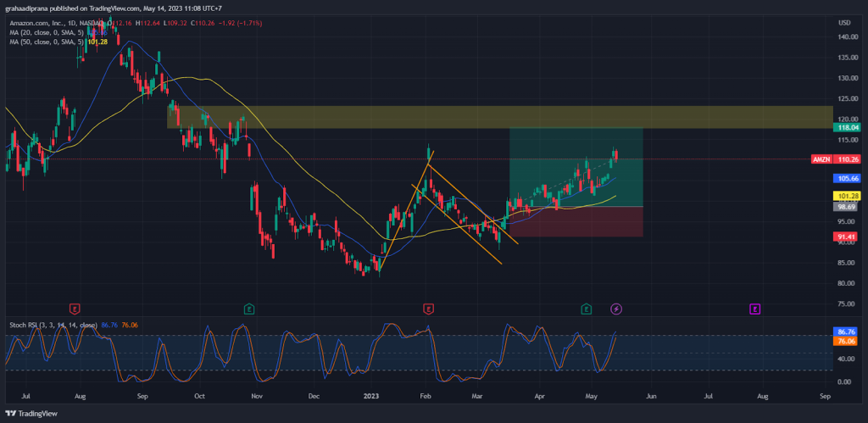868x423 pixels.
Task: Click the 40.00 Stoch RSI axis value
Action: point(847,359)
